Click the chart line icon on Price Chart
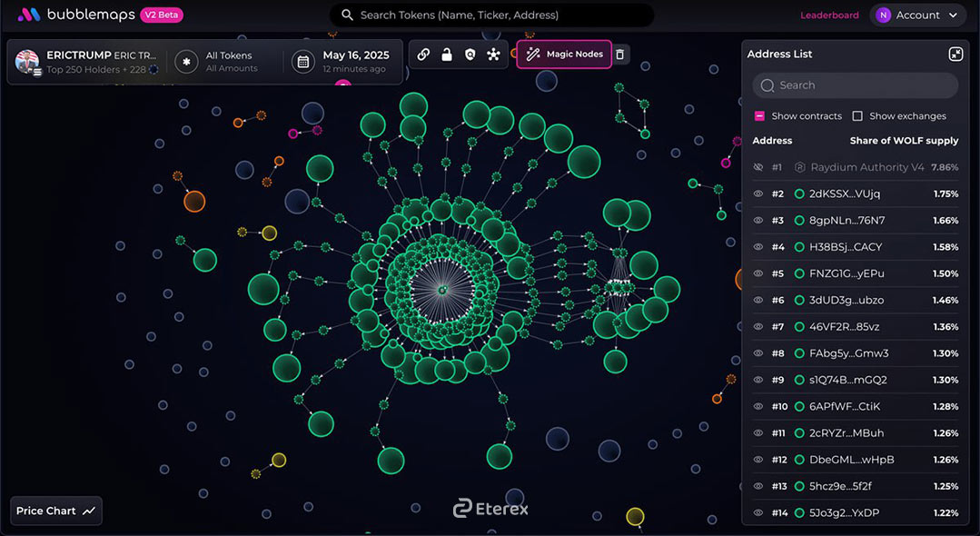The width and height of the screenshot is (980, 536). pyautogui.click(x=89, y=511)
